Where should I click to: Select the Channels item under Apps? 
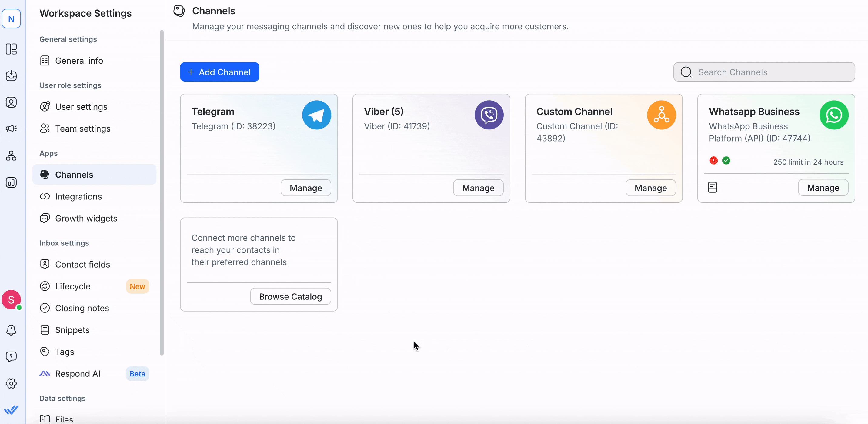pos(74,174)
